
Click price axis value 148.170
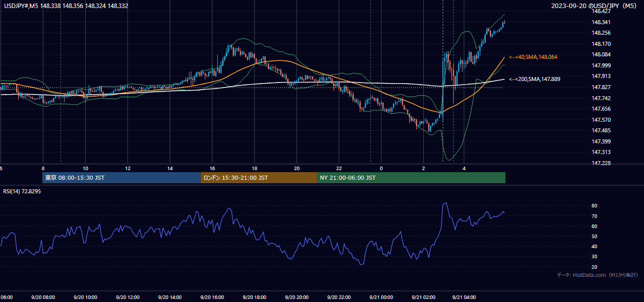(602, 44)
